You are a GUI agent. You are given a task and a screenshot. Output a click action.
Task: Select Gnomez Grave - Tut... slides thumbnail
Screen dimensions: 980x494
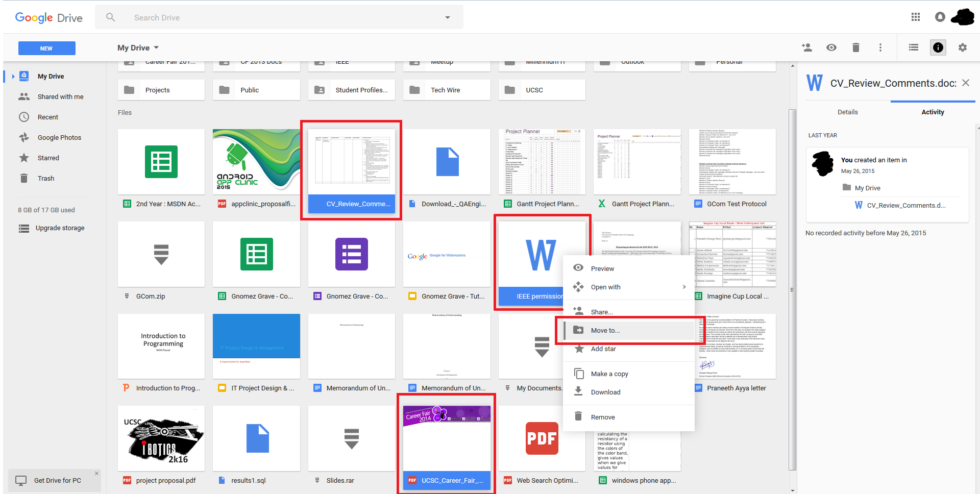[x=447, y=254]
